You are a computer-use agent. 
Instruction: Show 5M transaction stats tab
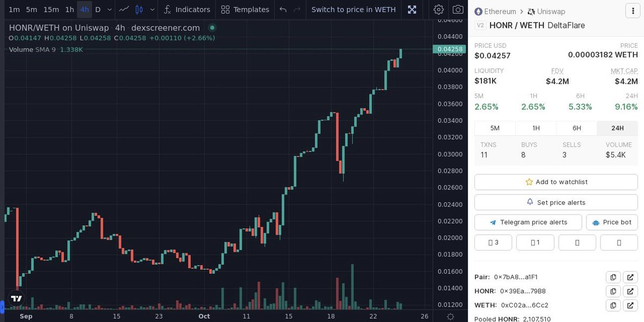coord(495,128)
